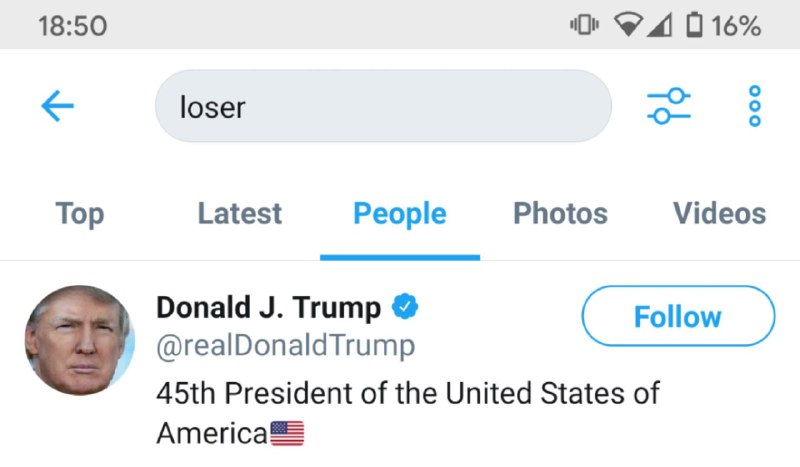
Task: Open the search filters settings icon
Action: pyautogui.click(x=669, y=106)
